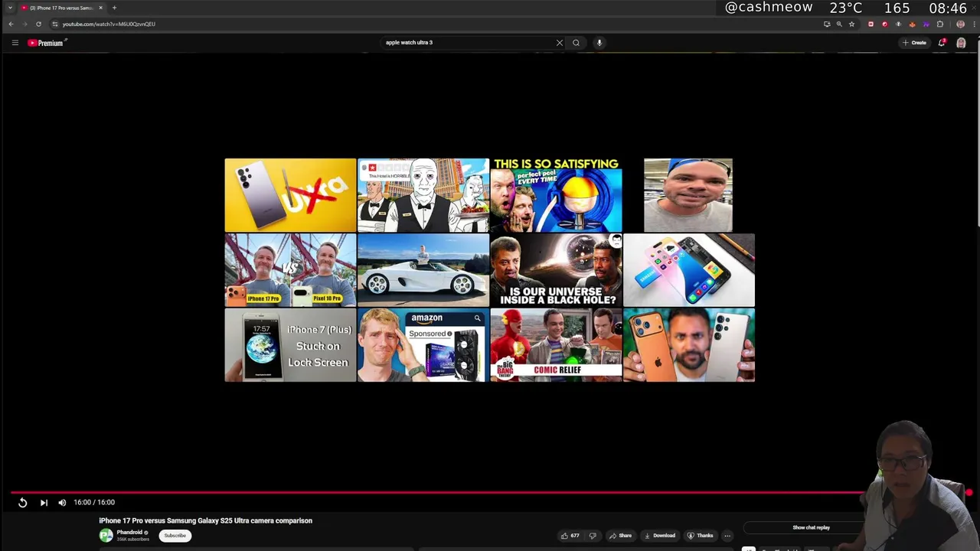The height and width of the screenshot is (551, 980).
Task: Like the video with thumbs up
Action: [x=570, y=536]
